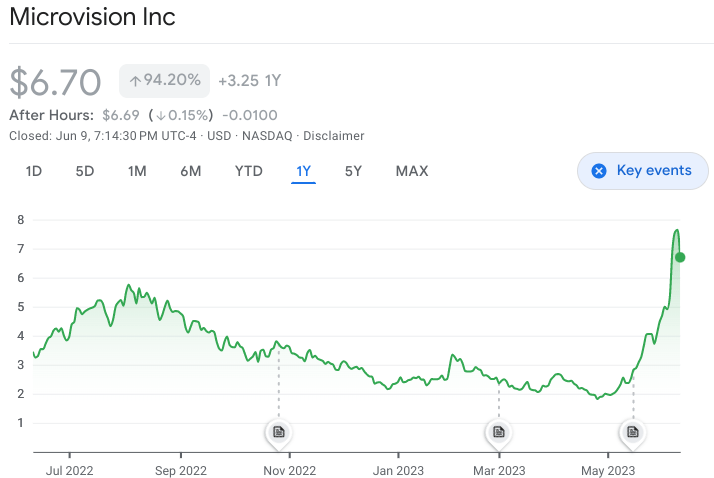Click the Microvision Inc title
Image resolution: width=714 pixels, height=478 pixels.
point(93,18)
